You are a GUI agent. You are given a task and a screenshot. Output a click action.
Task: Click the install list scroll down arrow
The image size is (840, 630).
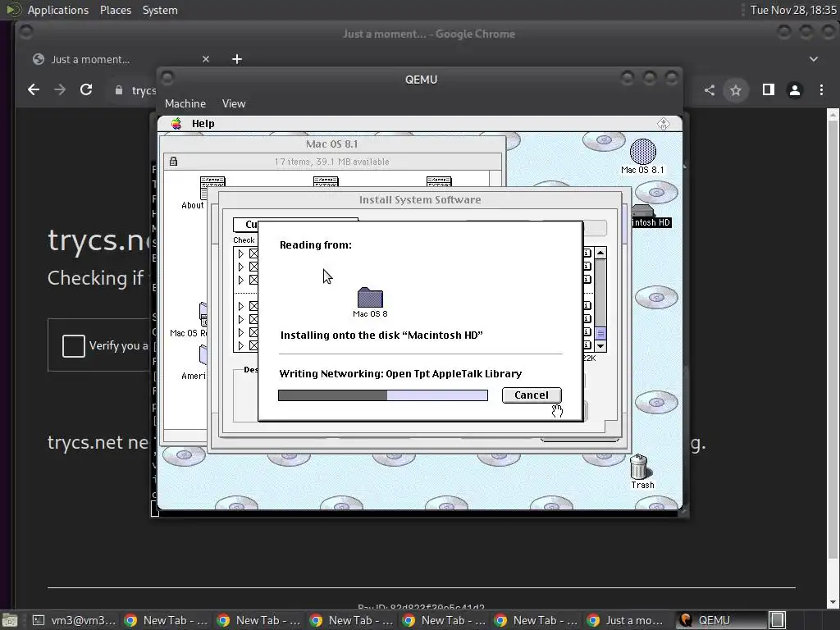tap(600, 346)
